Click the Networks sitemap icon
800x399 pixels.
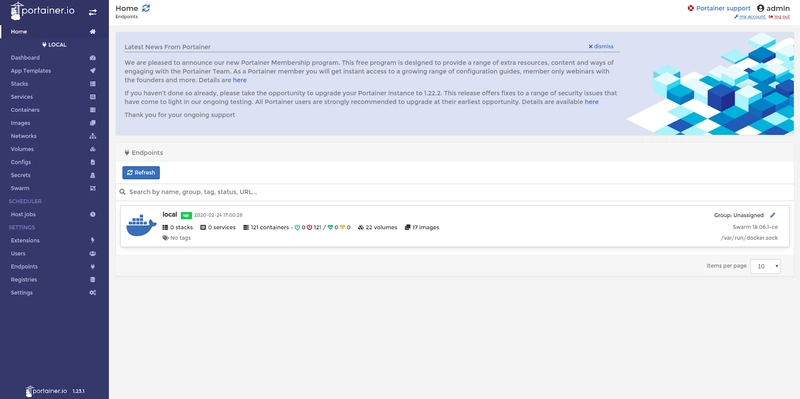coord(92,136)
